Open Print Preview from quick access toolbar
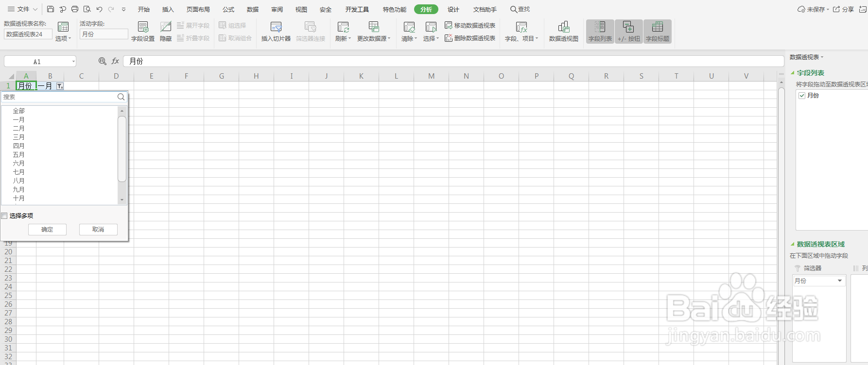 tap(87, 9)
